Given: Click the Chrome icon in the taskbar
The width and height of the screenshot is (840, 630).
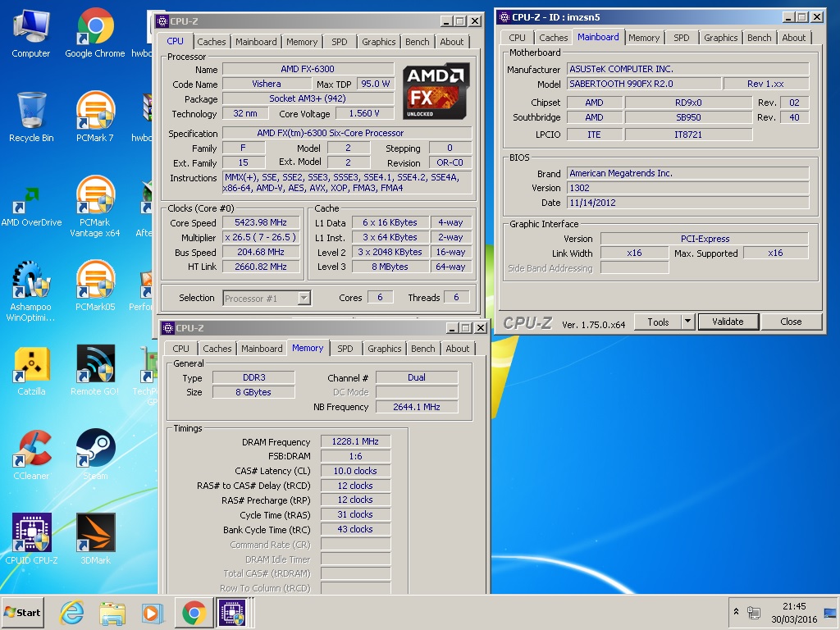Looking at the screenshot, I should 194,612.
